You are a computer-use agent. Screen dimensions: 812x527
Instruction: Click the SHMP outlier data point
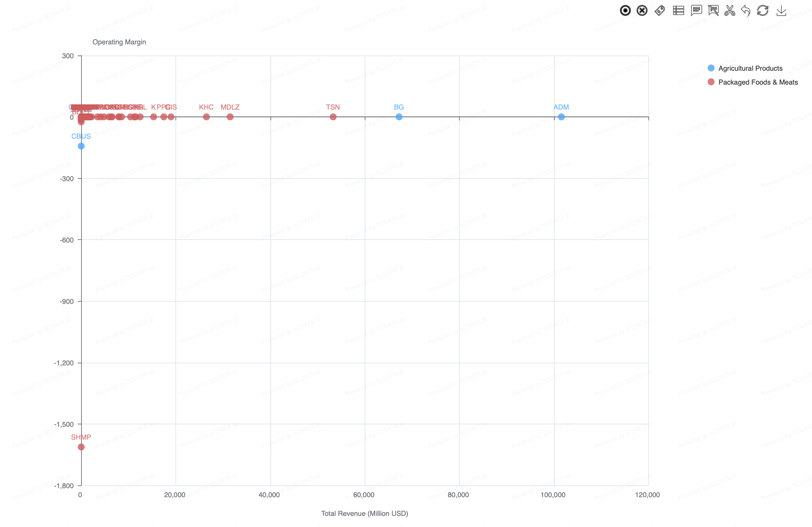pos(81,447)
